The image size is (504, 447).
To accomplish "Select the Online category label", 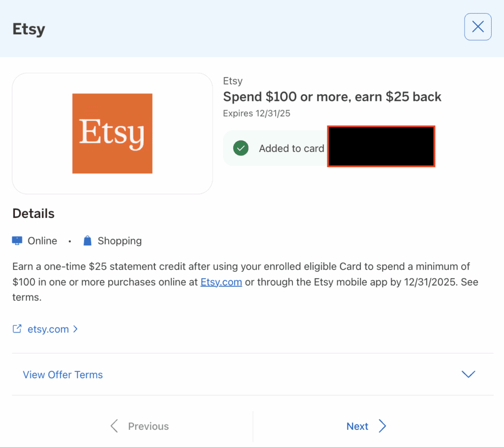I will (42, 241).
